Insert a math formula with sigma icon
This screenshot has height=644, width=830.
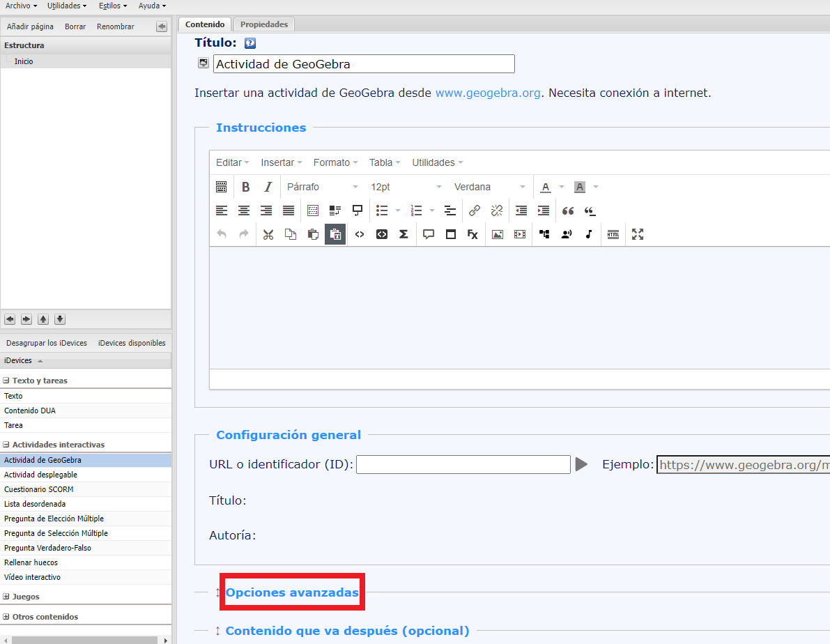[x=404, y=234]
